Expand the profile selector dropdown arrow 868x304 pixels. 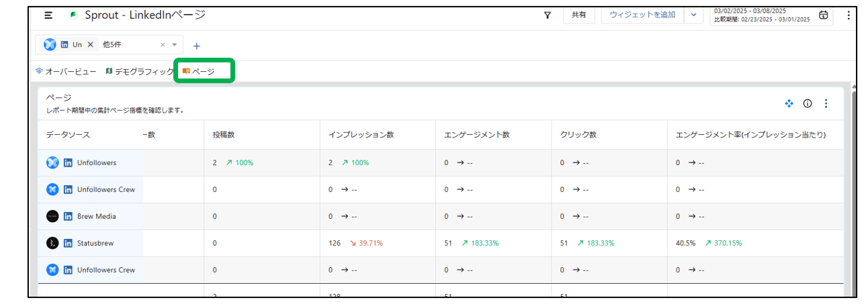[175, 45]
